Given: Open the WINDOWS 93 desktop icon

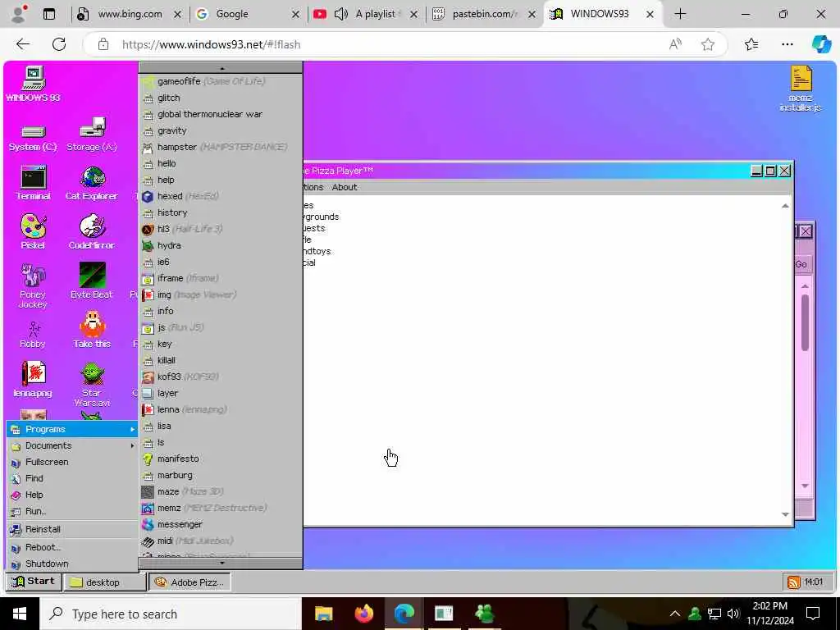Looking at the screenshot, I should (x=33, y=84).
